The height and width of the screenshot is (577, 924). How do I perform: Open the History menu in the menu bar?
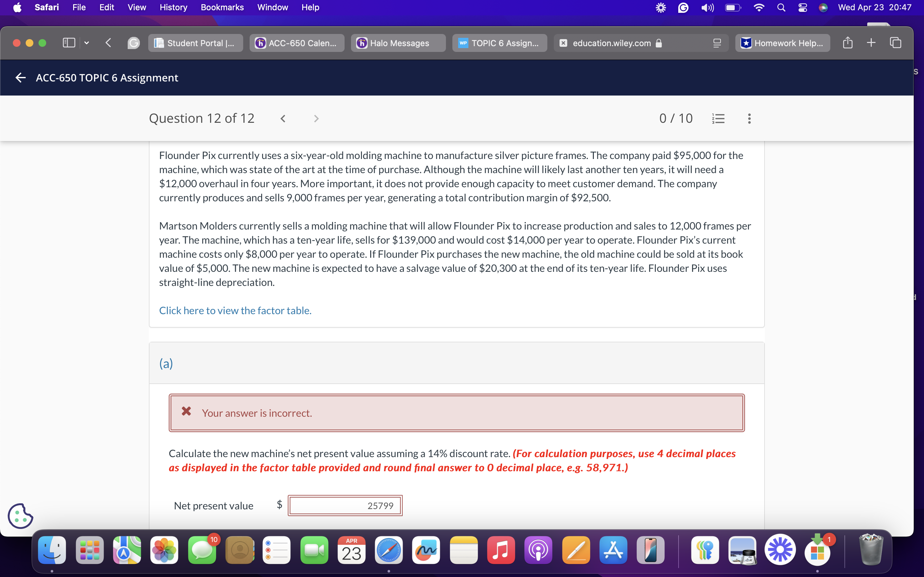coord(173,7)
